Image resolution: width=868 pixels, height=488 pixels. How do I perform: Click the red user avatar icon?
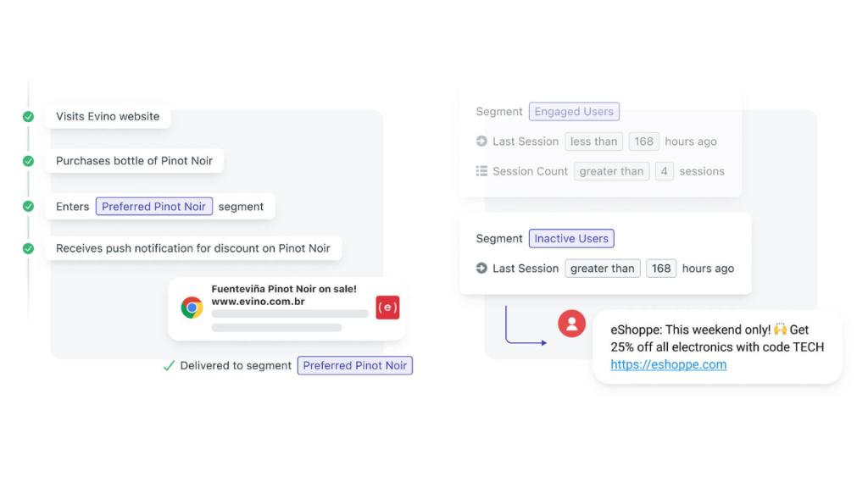[572, 324]
